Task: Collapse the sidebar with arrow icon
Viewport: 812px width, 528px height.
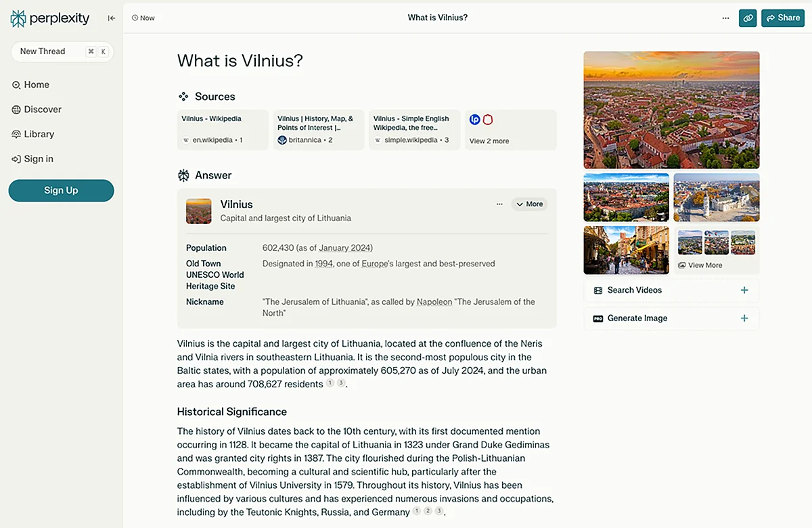Action: 112,18
